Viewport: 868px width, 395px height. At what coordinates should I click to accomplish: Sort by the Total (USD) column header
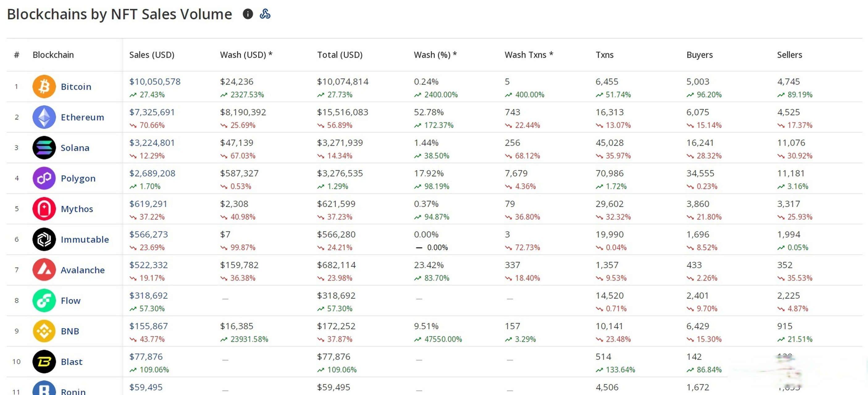[340, 55]
